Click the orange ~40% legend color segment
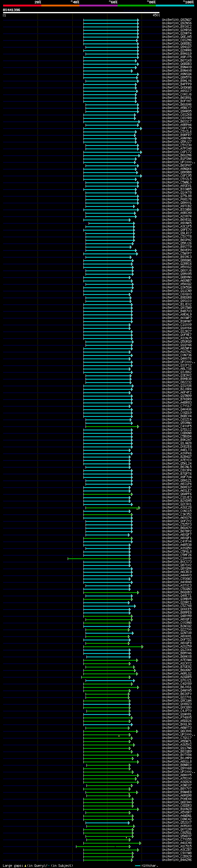This screenshot has width=197, height=868. click(x=60, y=6)
